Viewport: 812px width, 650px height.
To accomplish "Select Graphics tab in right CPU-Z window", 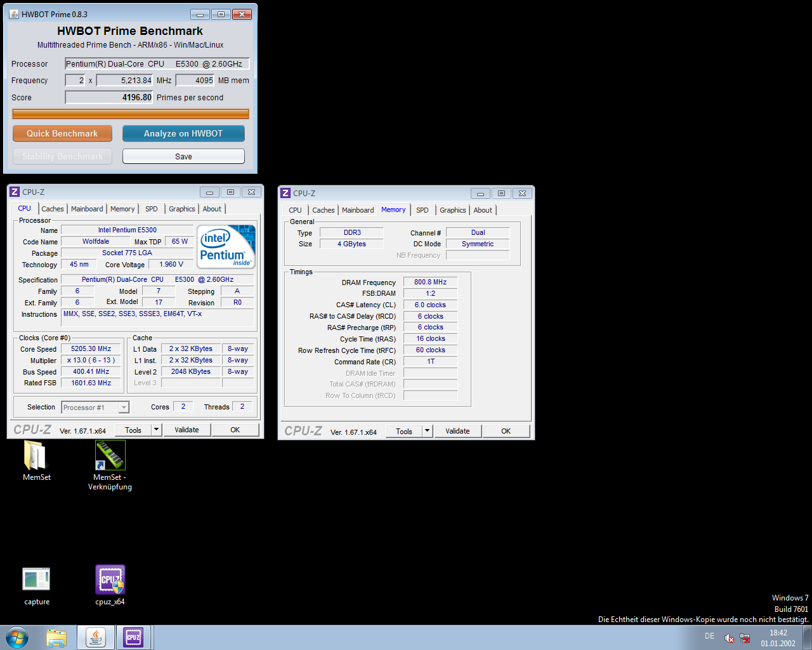I will (453, 210).
